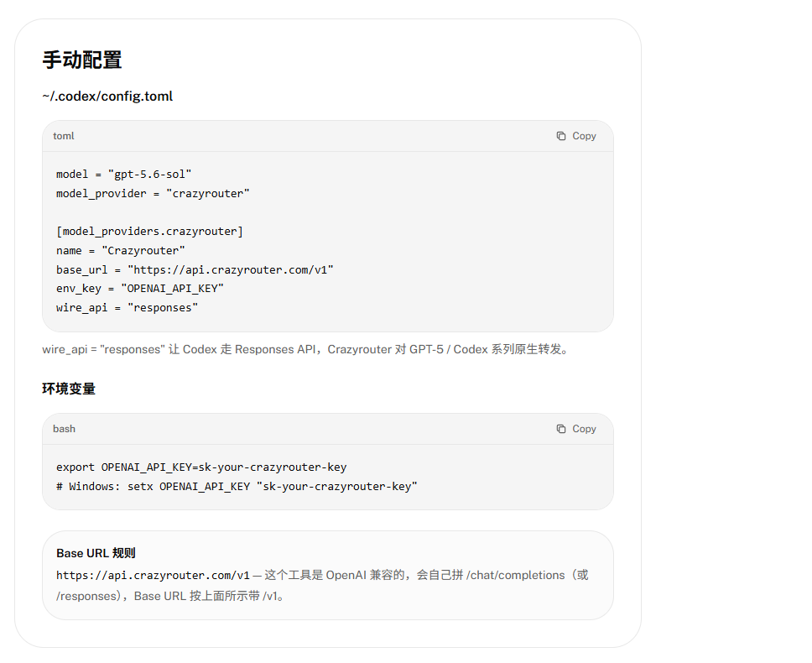This screenshot has height=663, width=812.
Task: Click the toml language label
Action: [64, 136]
